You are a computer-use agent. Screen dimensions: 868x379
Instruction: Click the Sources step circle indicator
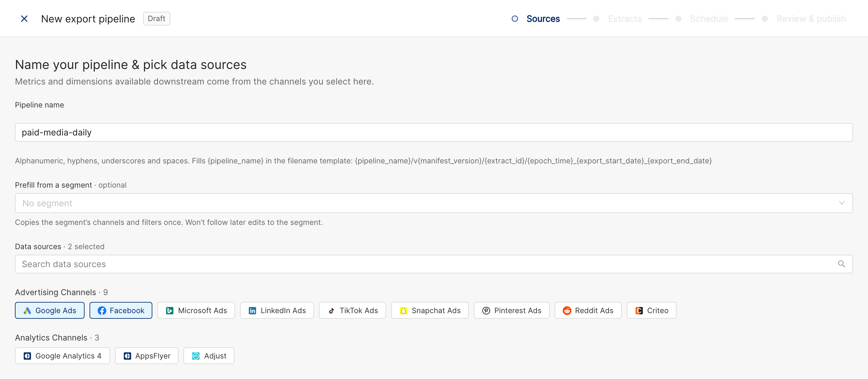click(x=515, y=19)
